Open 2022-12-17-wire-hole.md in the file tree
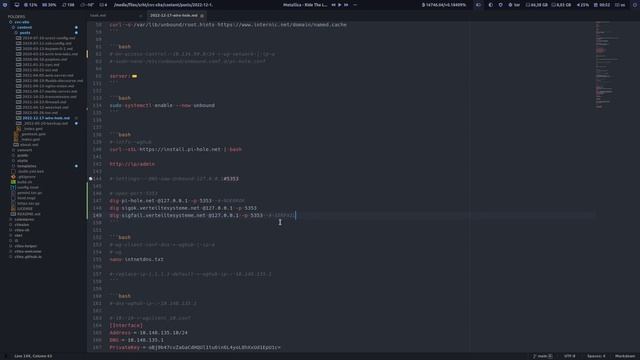The image size is (640, 360). [x=46, y=118]
